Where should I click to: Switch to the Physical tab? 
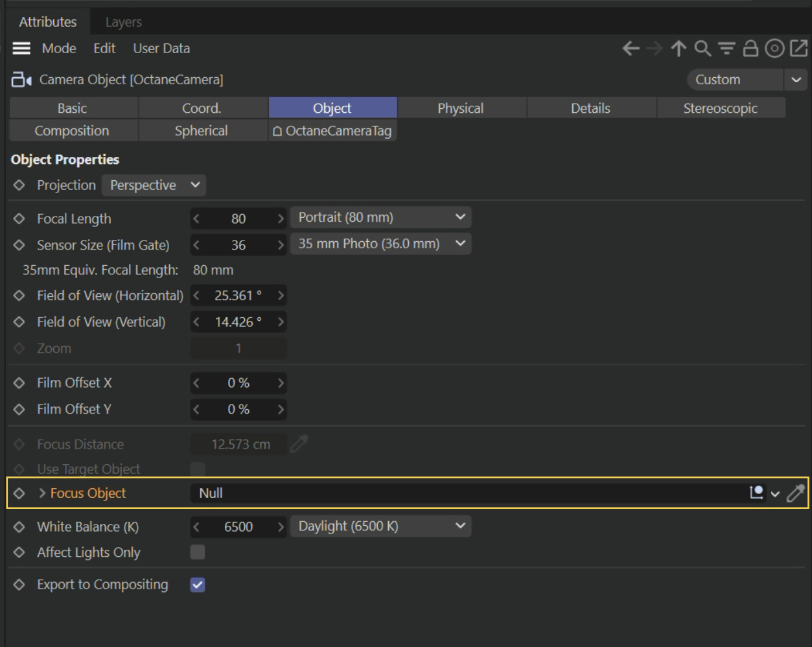tap(461, 108)
